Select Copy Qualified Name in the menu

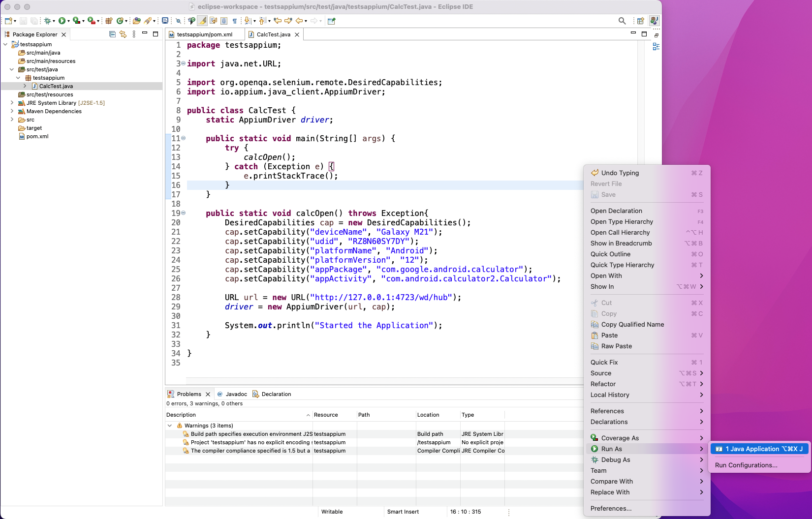632,324
